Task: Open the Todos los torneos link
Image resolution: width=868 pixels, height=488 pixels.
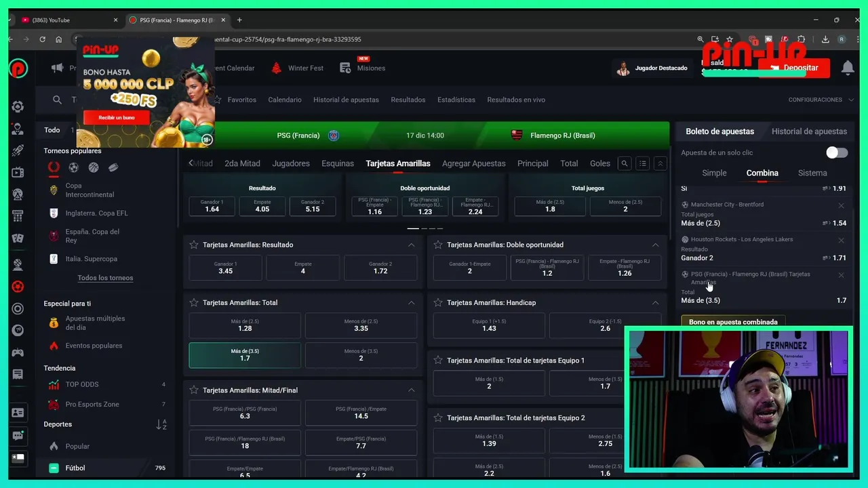Action: point(105,278)
